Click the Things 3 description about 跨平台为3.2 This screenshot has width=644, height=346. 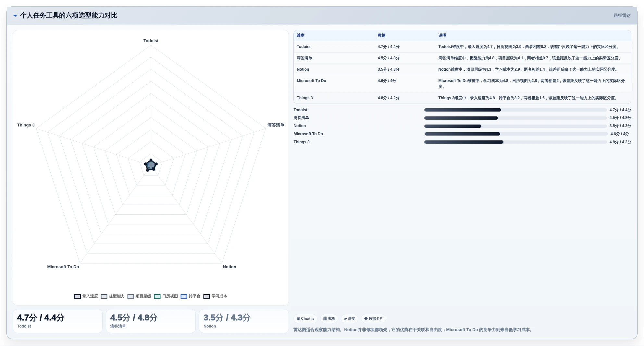coord(528,98)
